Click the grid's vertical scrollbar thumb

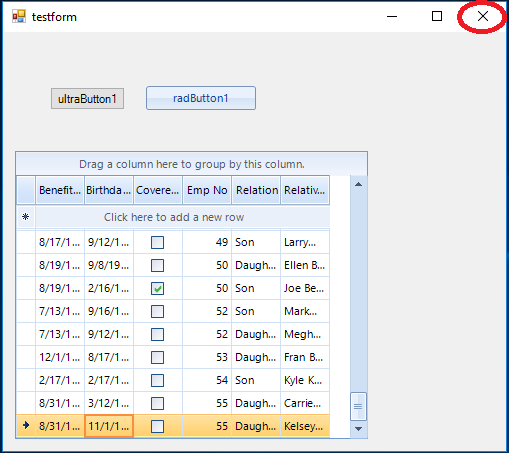pyautogui.click(x=358, y=406)
